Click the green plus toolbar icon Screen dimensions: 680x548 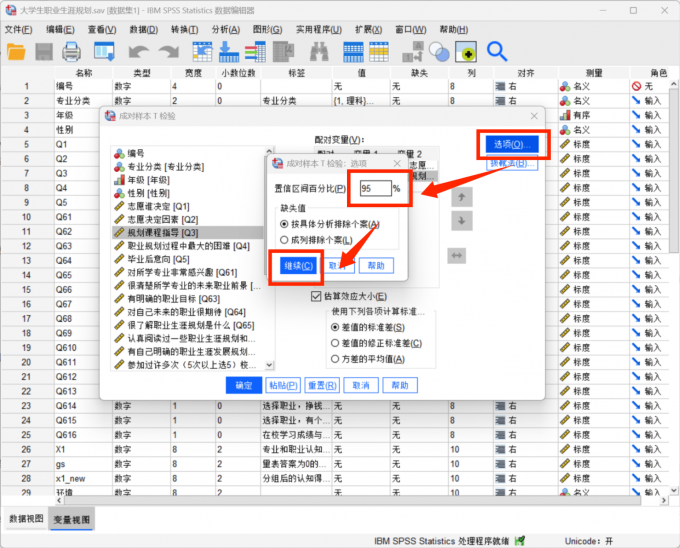tap(466, 52)
